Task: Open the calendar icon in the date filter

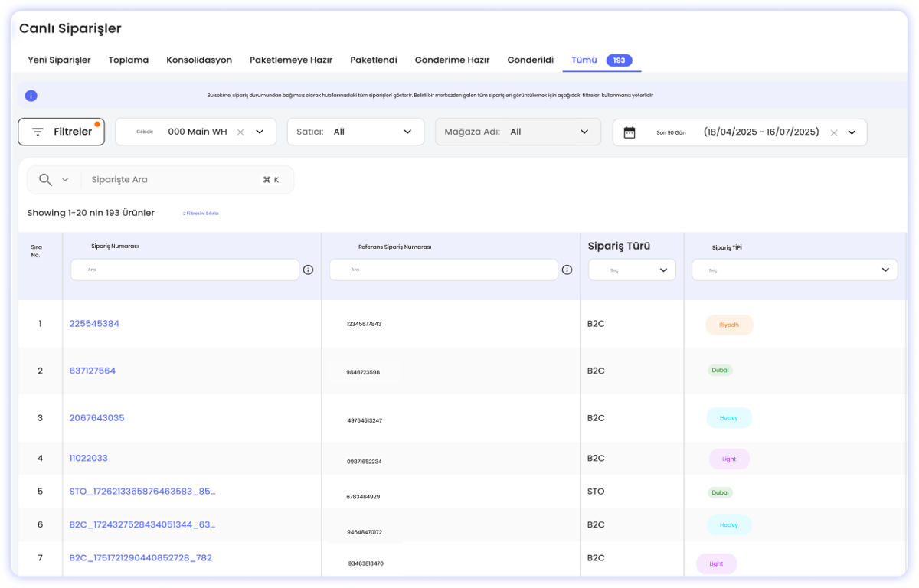Action: pos(631,132)
